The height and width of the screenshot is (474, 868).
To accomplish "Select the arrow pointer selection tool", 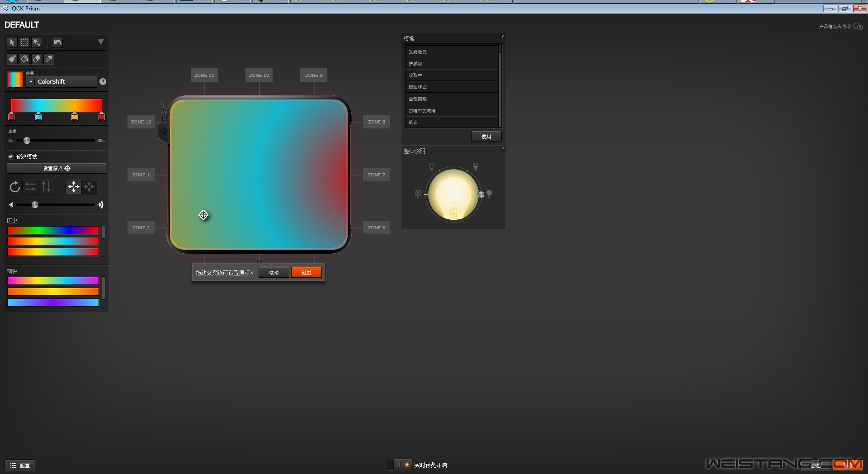I will (12, 43).
